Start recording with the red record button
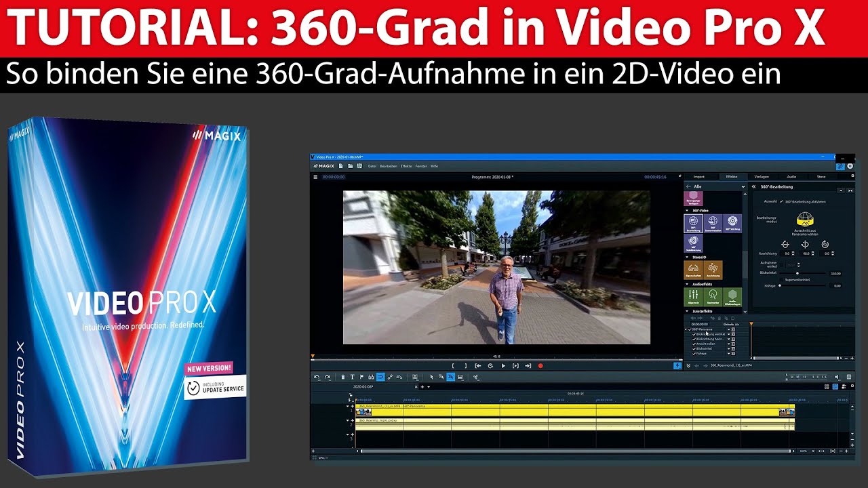868x488 pixels. click(x=540, y=366)
